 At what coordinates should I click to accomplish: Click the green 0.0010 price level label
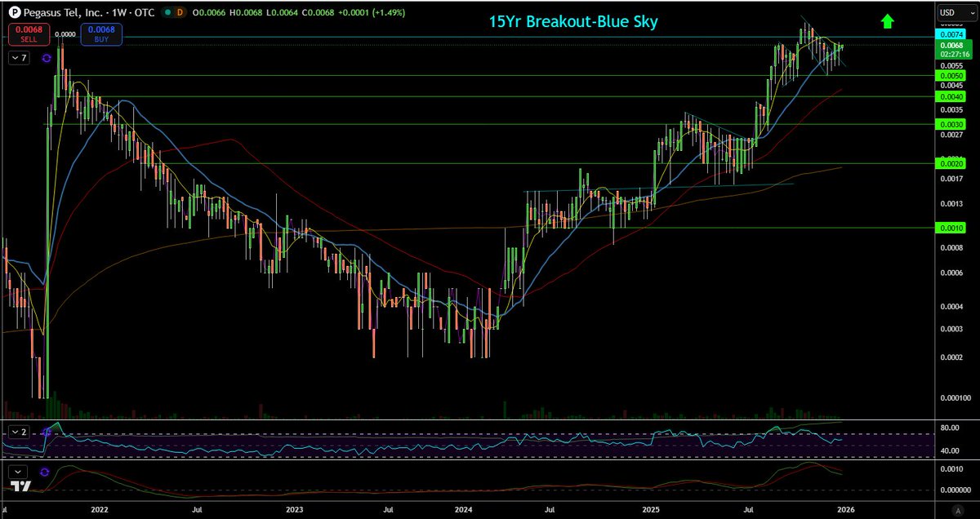tap(951, 228)
